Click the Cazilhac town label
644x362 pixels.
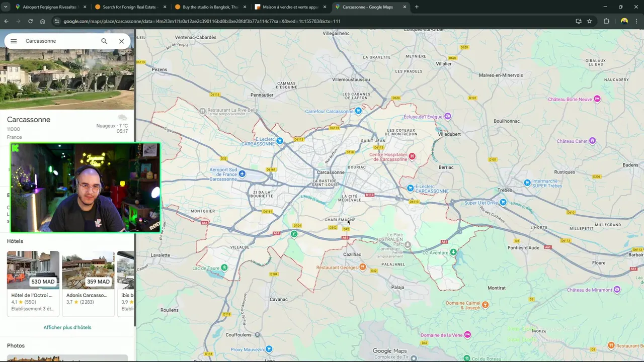[x=352, y=254]
